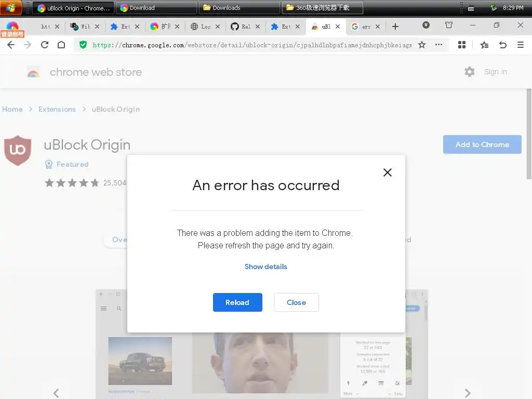Dismiss error dialog with the X icon
Viewport: 532px width, 399px height.
tap(388, 172)
